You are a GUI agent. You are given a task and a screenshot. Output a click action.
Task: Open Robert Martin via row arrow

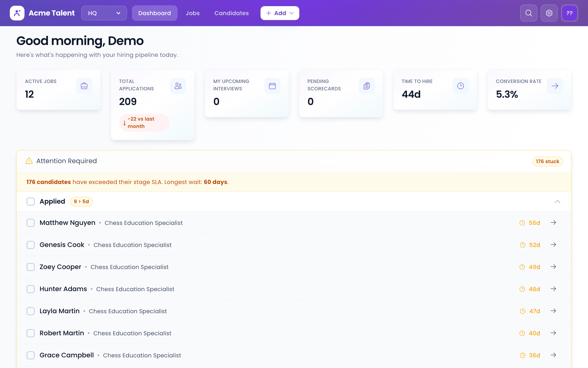tap(553, 333)
